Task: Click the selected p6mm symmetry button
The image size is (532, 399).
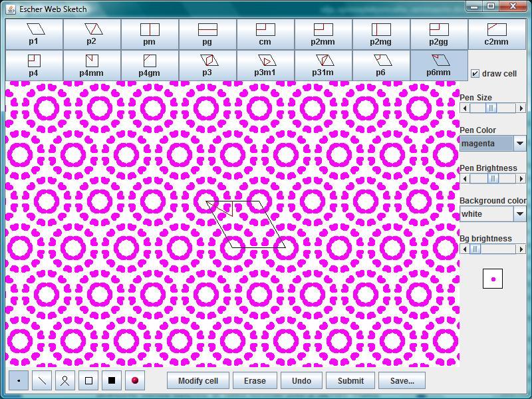Action: (439, 65)
